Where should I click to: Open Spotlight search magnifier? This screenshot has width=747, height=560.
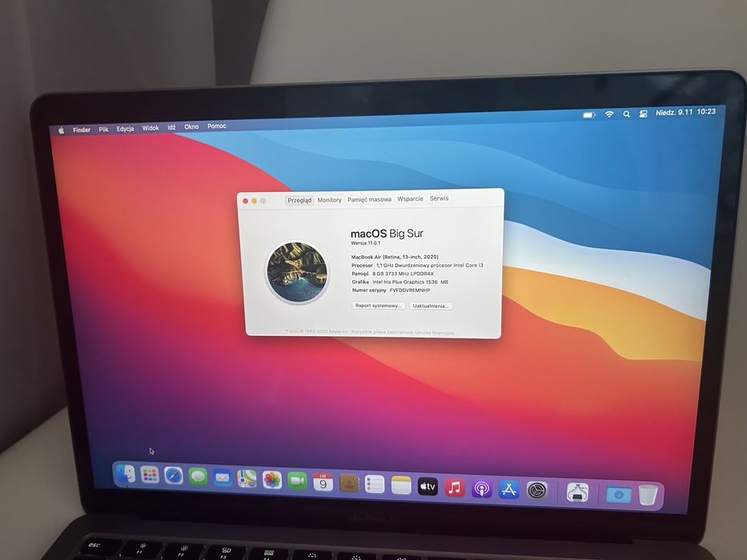[626, 114]
